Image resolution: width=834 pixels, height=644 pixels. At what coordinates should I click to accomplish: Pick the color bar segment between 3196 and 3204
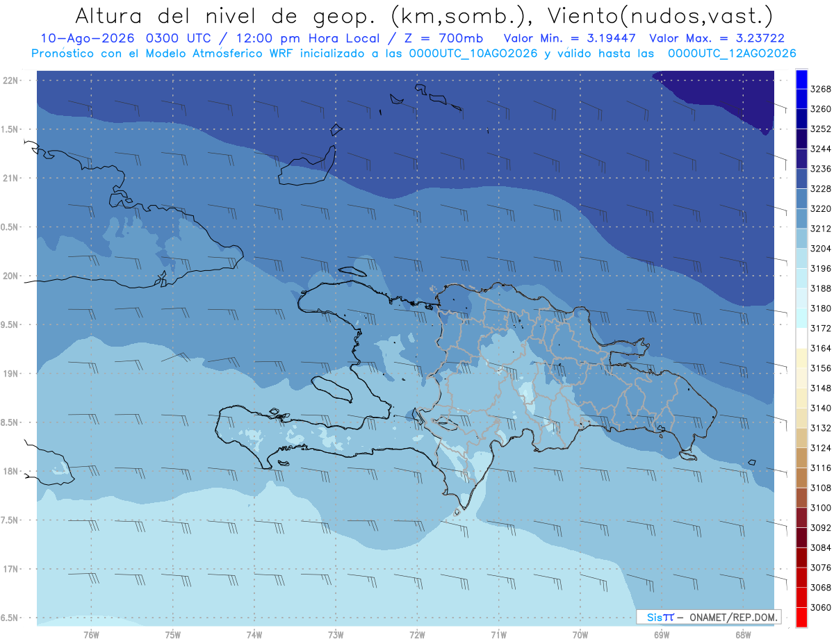[801, 258]
